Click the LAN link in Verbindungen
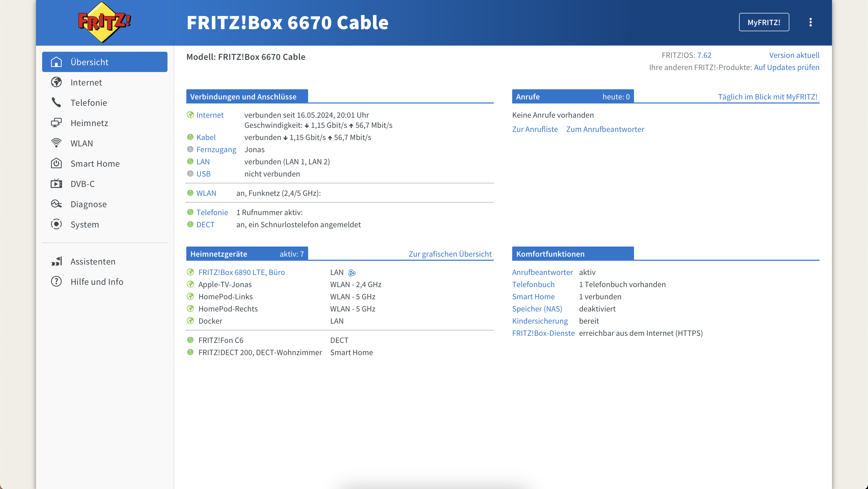 tap(203, 161)
